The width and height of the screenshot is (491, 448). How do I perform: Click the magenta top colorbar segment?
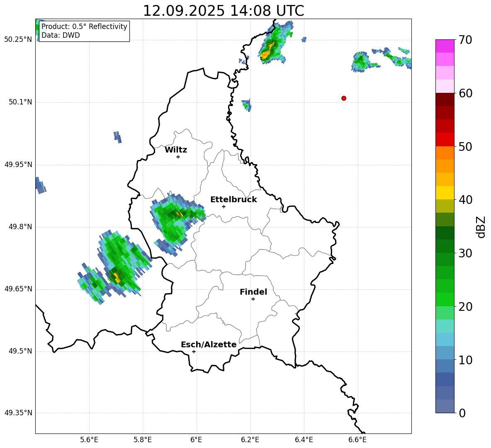(445, 46)
